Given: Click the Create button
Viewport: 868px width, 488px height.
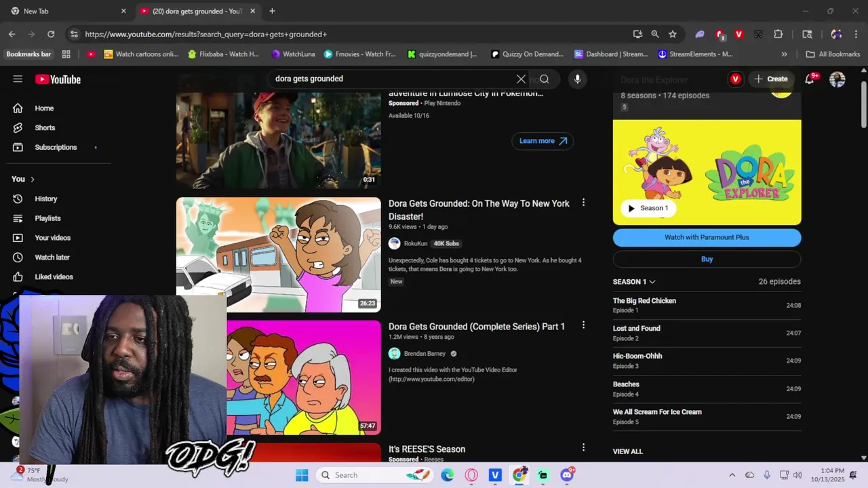Looking at the screenshot, I should pyautogui.click(x=770, y=79).
